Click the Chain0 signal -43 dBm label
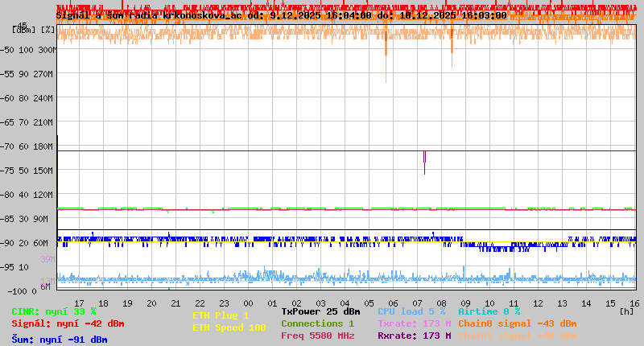644x346 pixels. (x=517, y=323)
